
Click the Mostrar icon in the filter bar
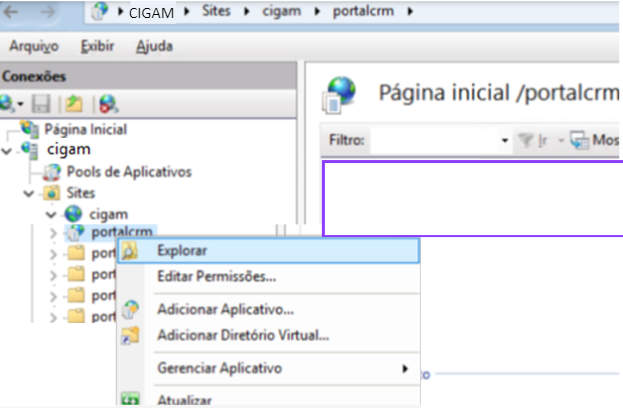click(x=579, y=140)
